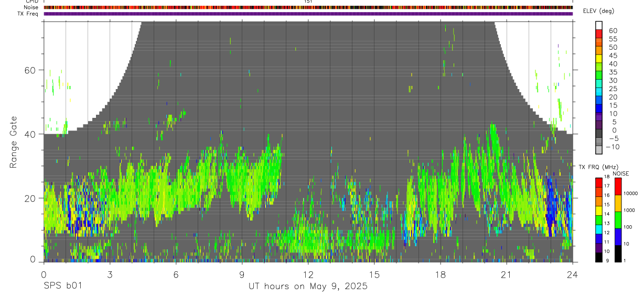Click the white top swatch of ELEV bar
Viewport: 644px width, 297px height.
pos(599,25)
